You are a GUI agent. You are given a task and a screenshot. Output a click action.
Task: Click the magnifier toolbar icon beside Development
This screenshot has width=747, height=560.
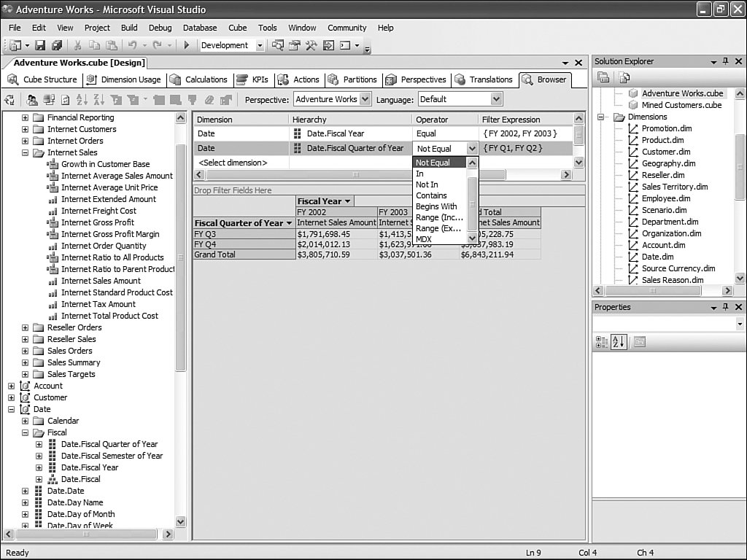pyautogui.click(x=278, y=45)
